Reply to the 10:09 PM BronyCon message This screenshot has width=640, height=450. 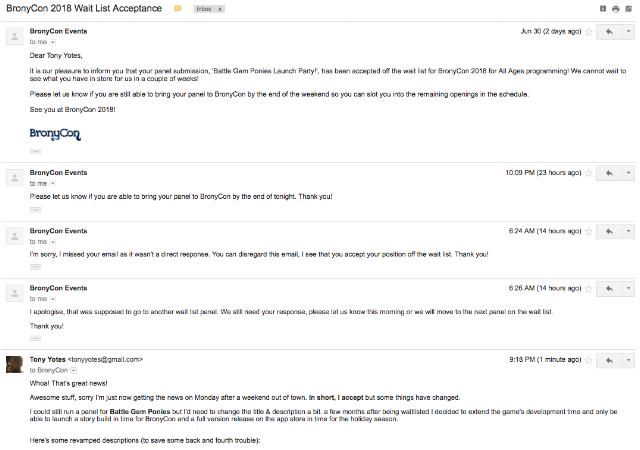click(609, 173)
